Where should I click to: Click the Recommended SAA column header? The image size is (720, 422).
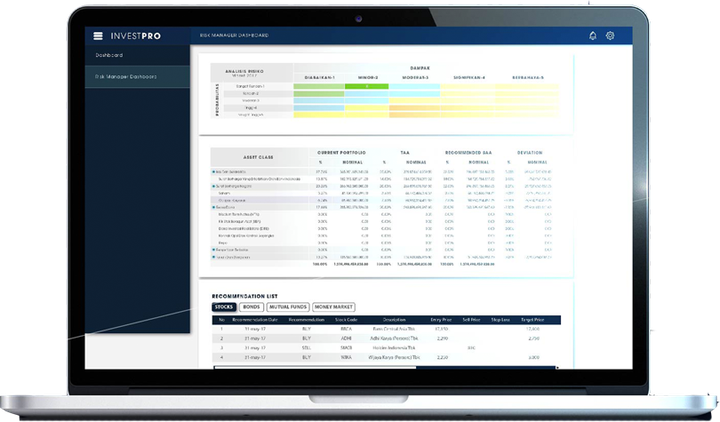[x=468, y=152]
